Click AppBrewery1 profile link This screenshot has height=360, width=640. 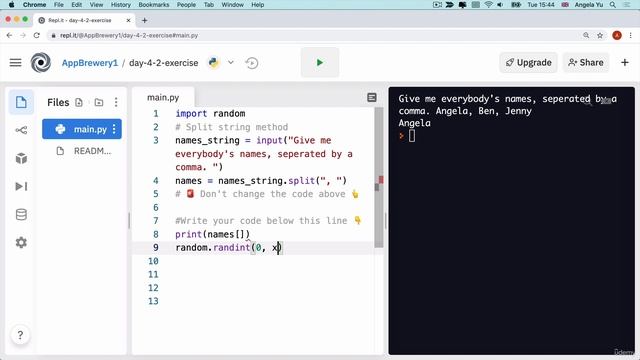pyautogui.click(x=89, y=63)
